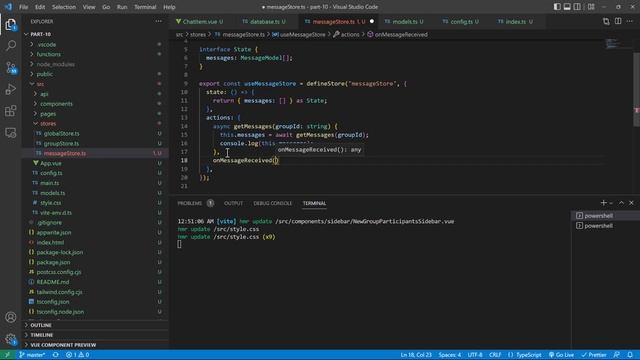The height and width of the screenshot is (360, 640).
Task: Open Explorer more actions ellipsis
Action: (x=158, y=21)
